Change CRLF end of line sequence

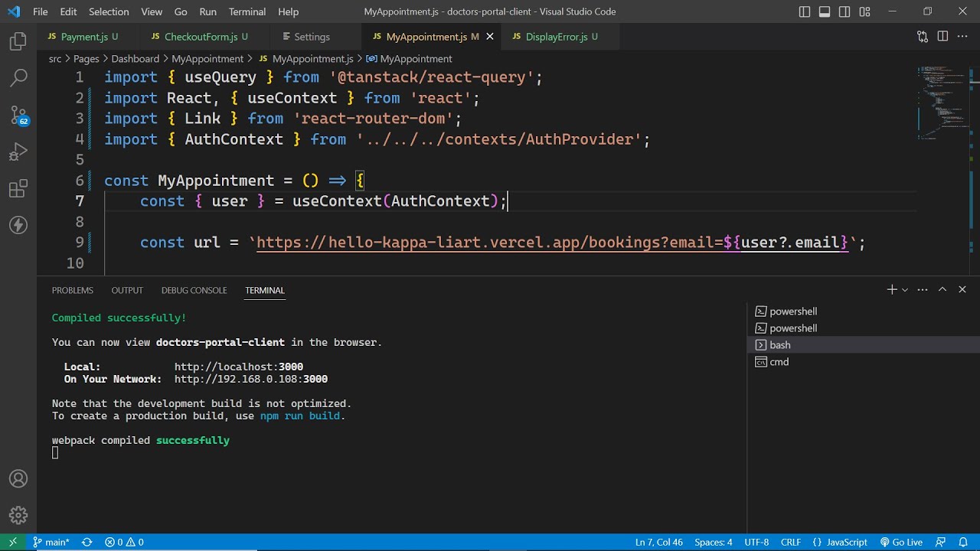click(791, 542)
